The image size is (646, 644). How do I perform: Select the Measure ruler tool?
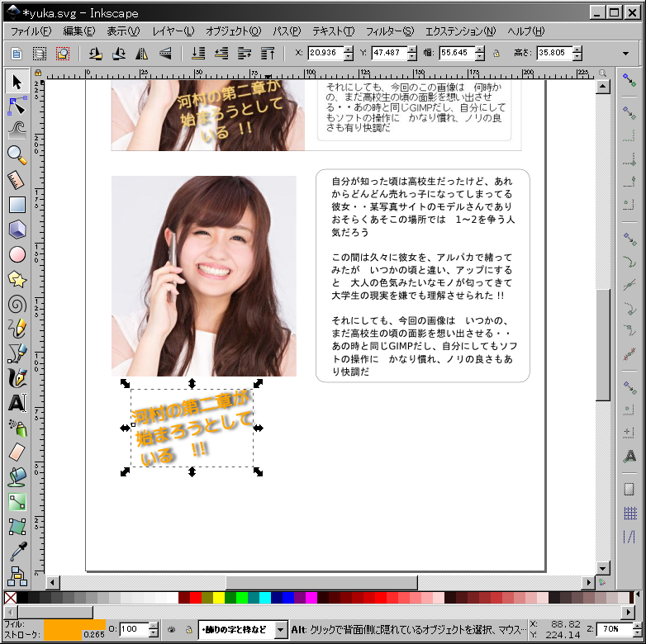[x=17, y=180]
